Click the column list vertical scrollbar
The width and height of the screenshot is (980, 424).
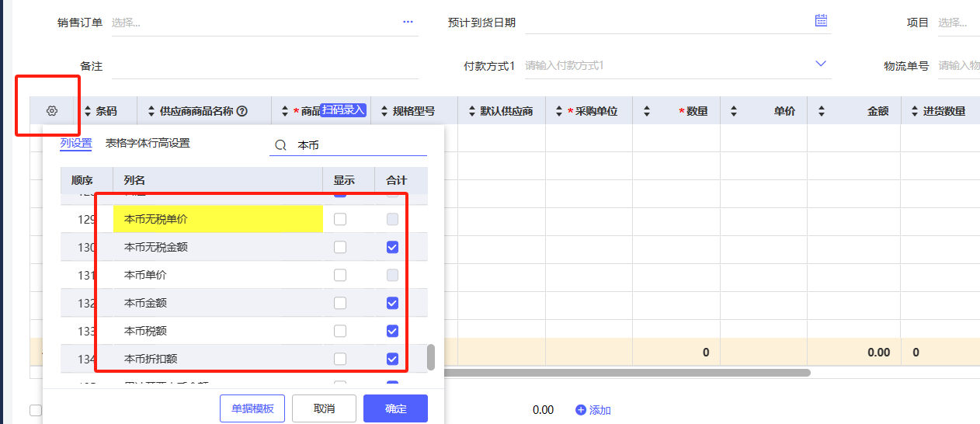point(431,357)
